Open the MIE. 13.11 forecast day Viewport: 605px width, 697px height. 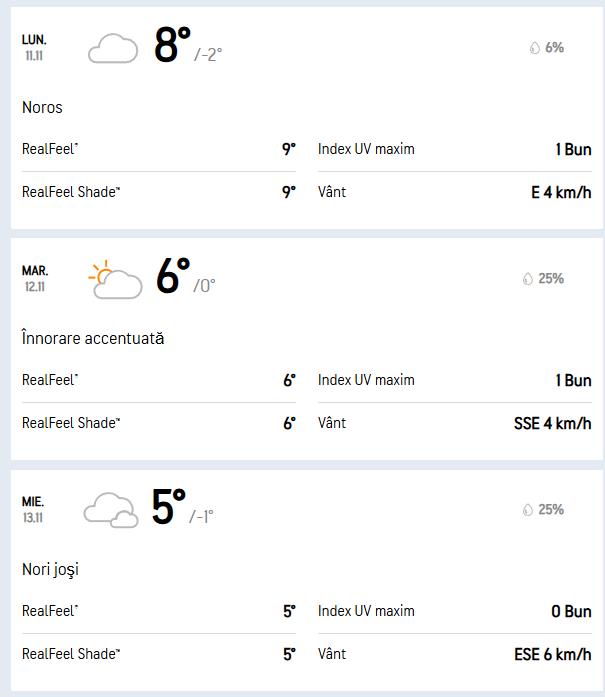(x=33, y=509)
